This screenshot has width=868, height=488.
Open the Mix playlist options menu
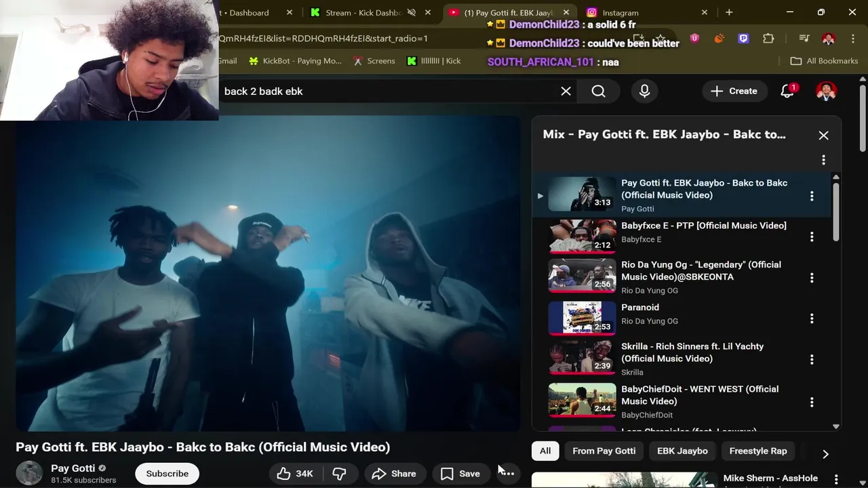click(823, 160)
